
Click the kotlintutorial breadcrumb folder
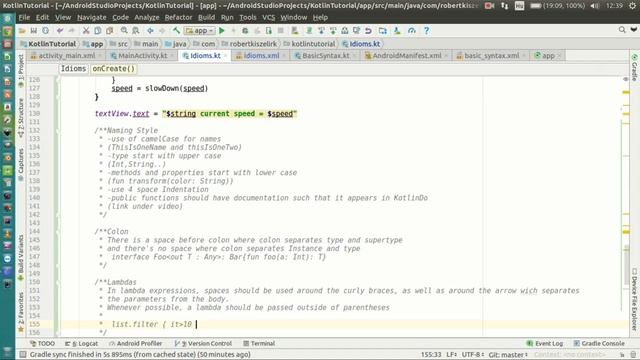click(x=309, y=44)
